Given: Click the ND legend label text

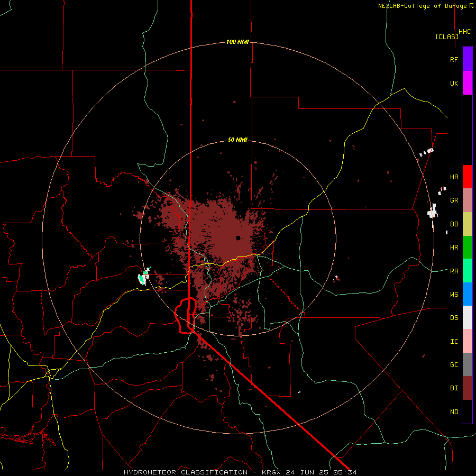Looking at the screenshot, I should click(454, 411).
